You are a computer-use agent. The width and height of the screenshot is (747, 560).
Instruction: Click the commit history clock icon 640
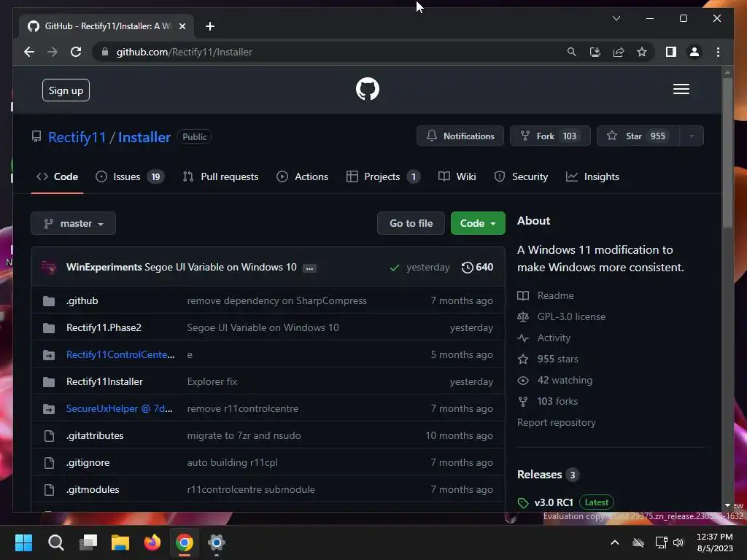pyautogui.click(x=477, y=267)
